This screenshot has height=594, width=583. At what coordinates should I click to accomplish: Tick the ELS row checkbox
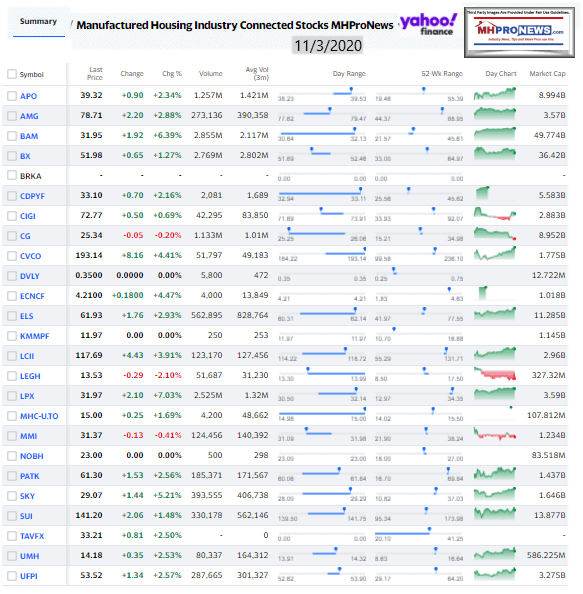[12, 316]
